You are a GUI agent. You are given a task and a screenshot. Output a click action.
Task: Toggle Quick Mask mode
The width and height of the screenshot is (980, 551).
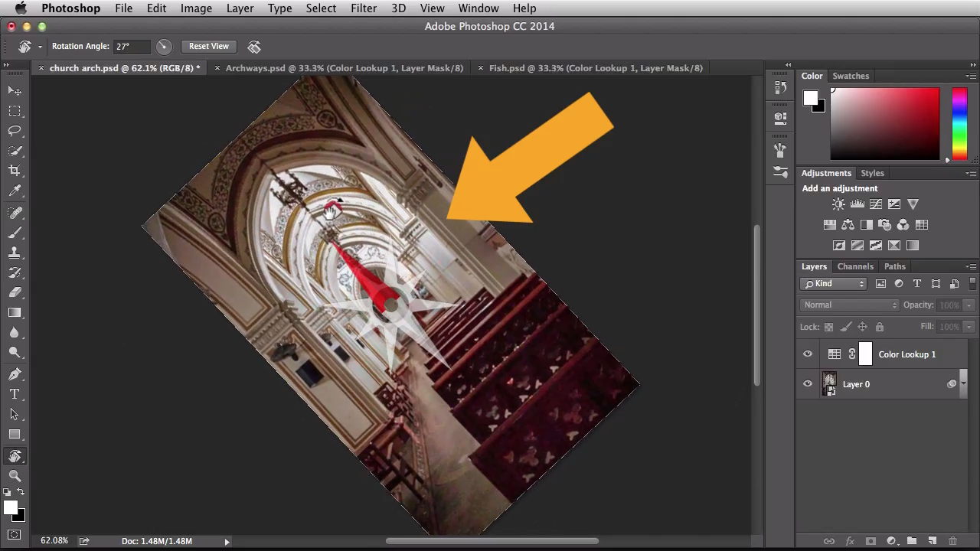point(15,534)
